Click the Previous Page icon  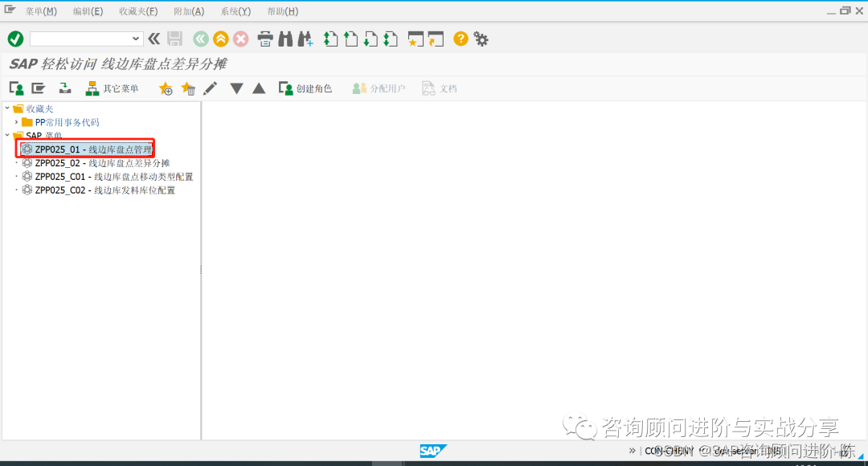point(350,39)
